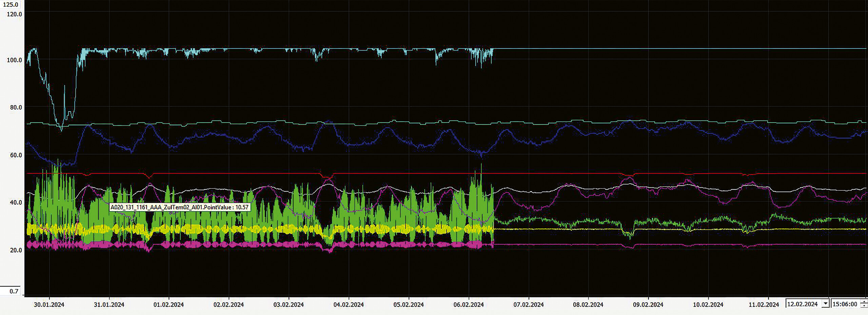Decrease the time with the spinner down arrow
Image resolution: width=868 pixels, height=315 pixels.
coord(865,307)
